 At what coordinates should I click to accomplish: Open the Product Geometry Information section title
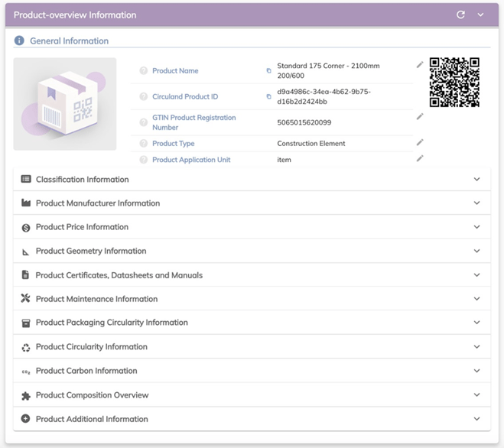[91, 251]
